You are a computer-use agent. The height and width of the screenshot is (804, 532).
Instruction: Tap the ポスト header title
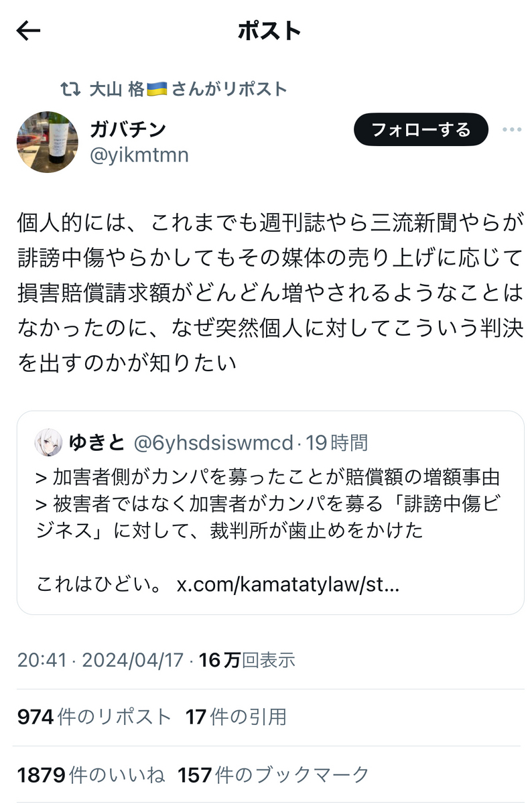pyautogui.click(x=269, y=31)
